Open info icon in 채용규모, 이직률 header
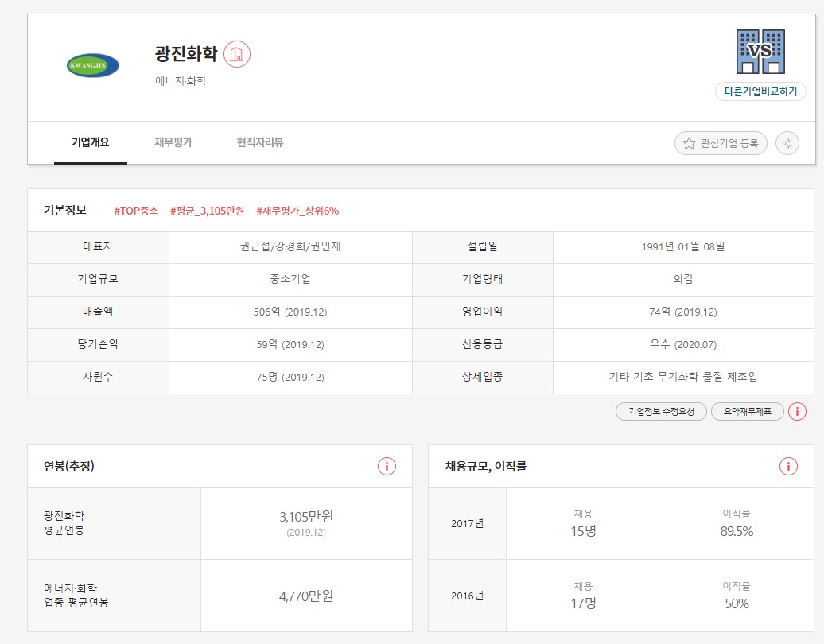The image size is (824, 644). 788,466
